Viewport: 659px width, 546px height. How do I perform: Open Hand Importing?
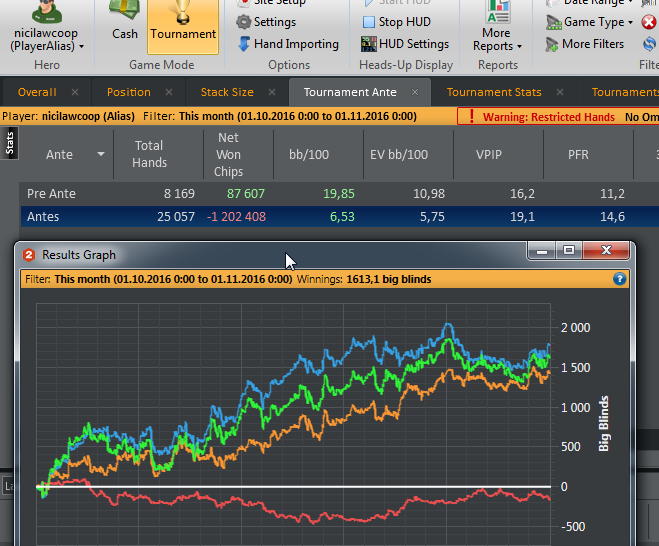pyautogui.click(x=288, y=44)
